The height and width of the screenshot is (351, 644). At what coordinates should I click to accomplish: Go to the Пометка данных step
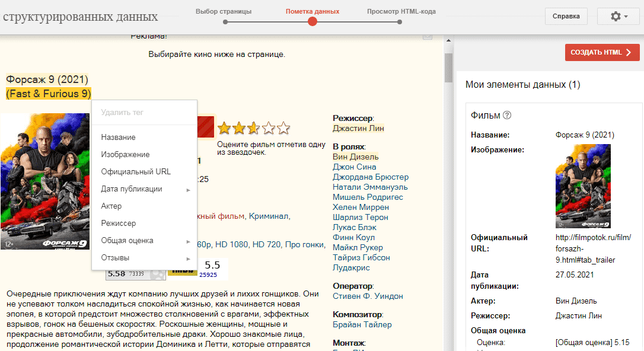click(x=313, y=11)
